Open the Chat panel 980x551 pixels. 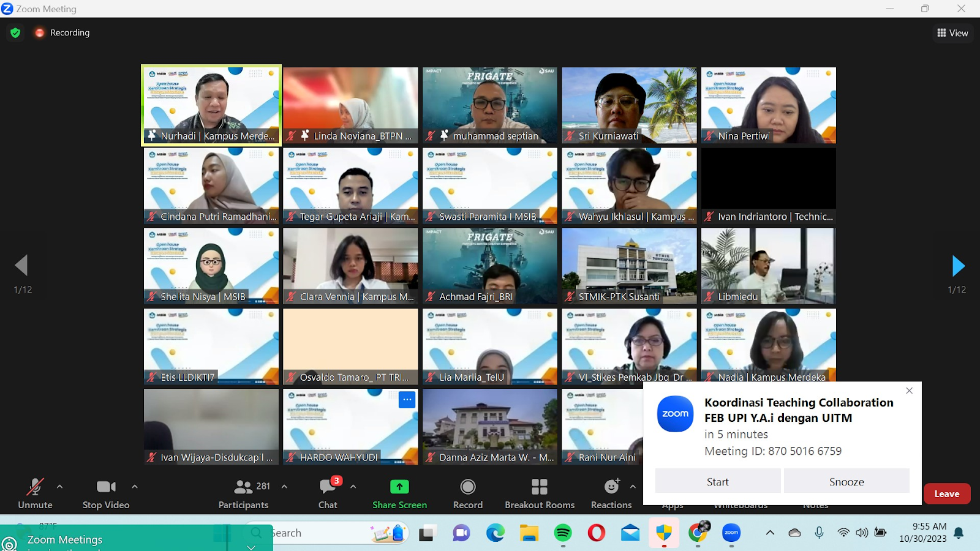click(x=328, y=493)
